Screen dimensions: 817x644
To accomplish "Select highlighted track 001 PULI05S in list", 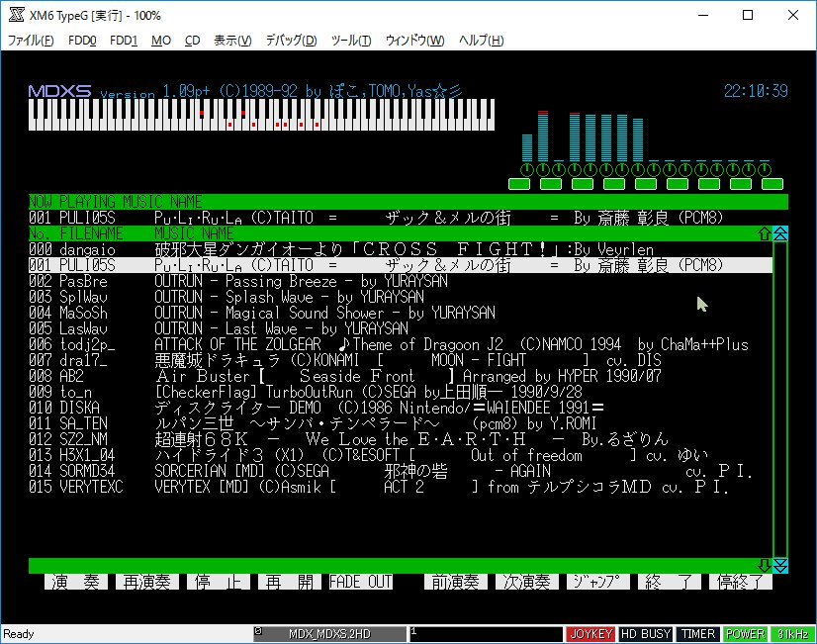I will pos(401,265).
